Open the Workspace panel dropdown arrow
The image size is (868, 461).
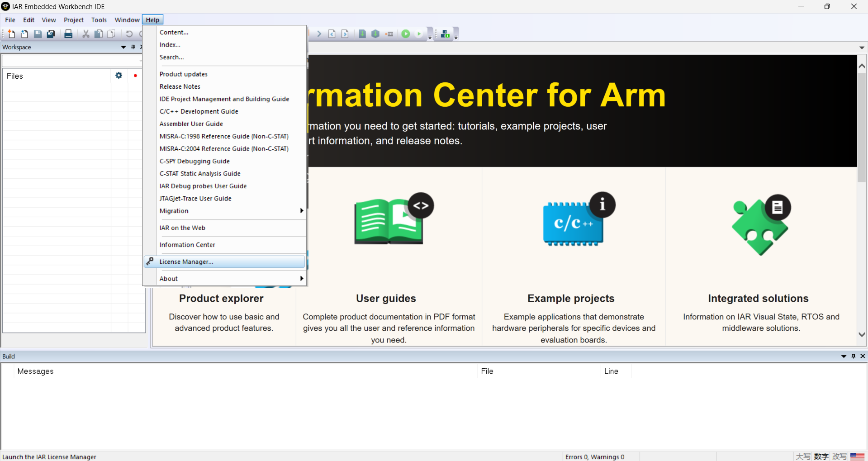(x=123, y=47)
